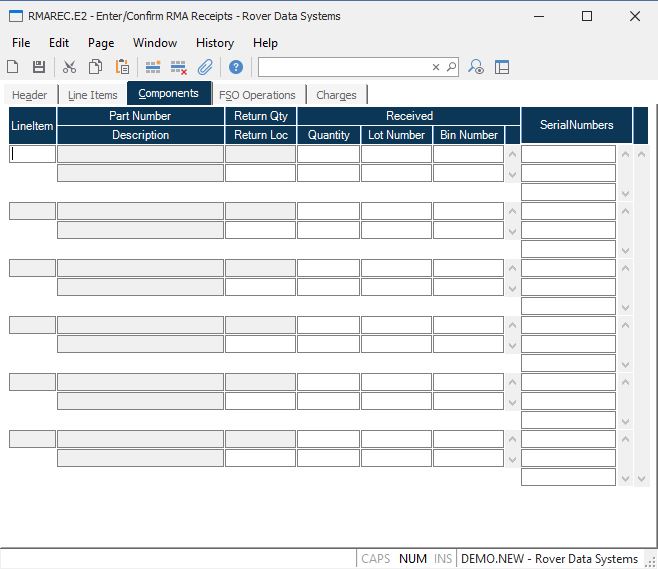Click the blue Help question mark icon
Image resolution: width=658 pixels, height=569 pixels.
236,67
